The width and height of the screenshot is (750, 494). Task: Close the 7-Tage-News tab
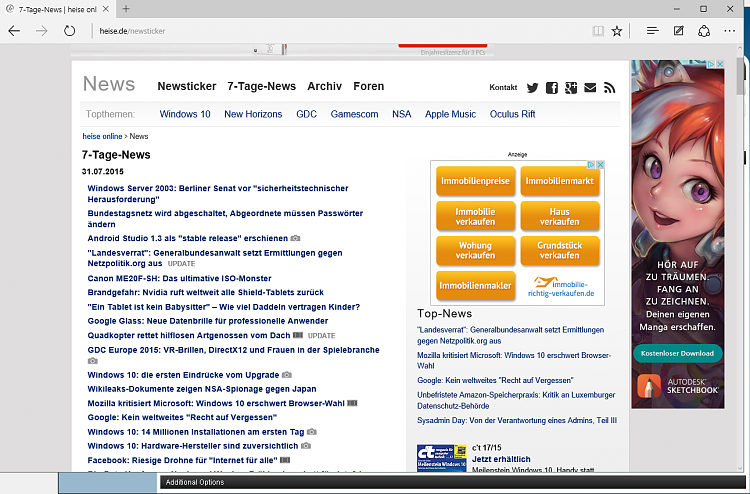(106, 9)
